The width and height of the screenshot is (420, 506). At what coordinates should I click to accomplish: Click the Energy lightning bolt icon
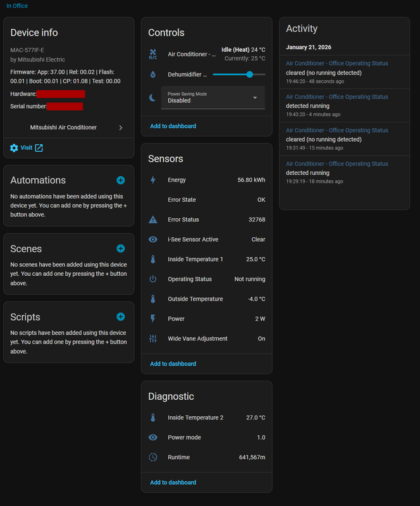[x=153, y=180]
